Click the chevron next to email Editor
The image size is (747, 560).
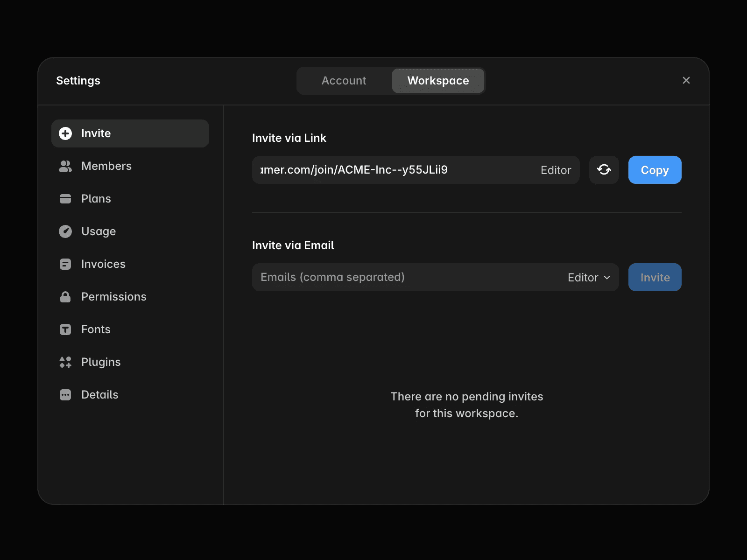(607, 277)
